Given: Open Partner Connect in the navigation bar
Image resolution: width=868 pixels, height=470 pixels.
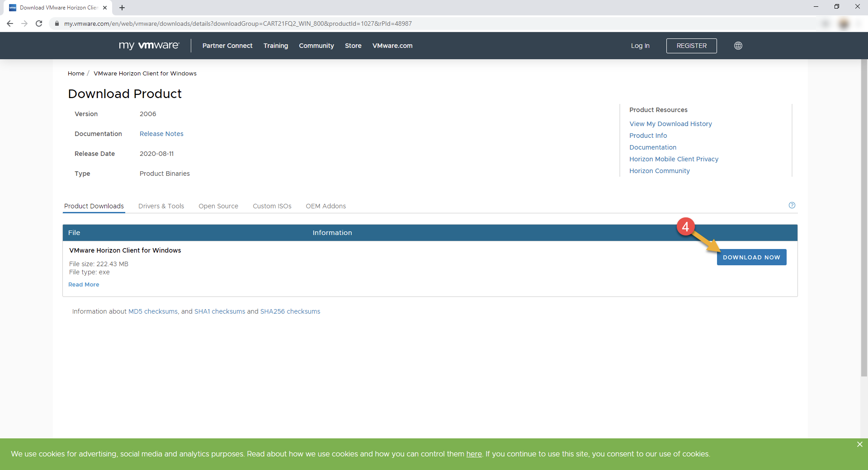Looking at the screenshot, I should coord(227,46).
